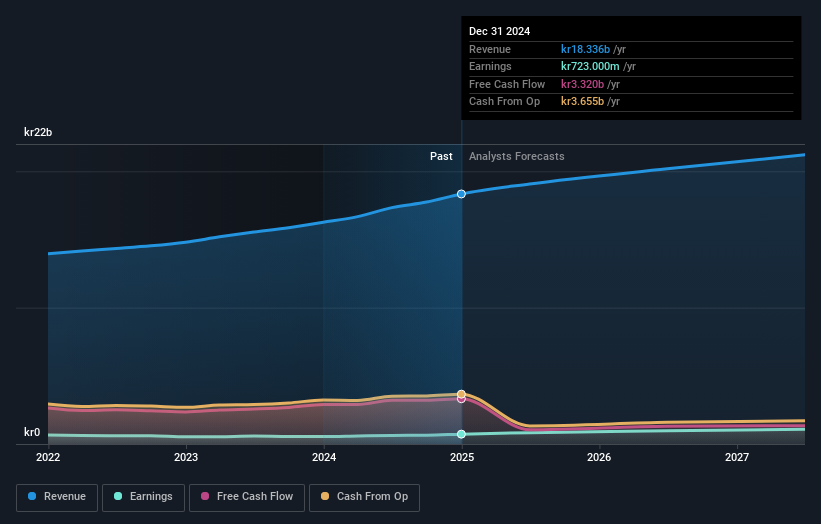Click the 2022 x-axis label
This screenshot has width=821, height=524.
(48, 458)
